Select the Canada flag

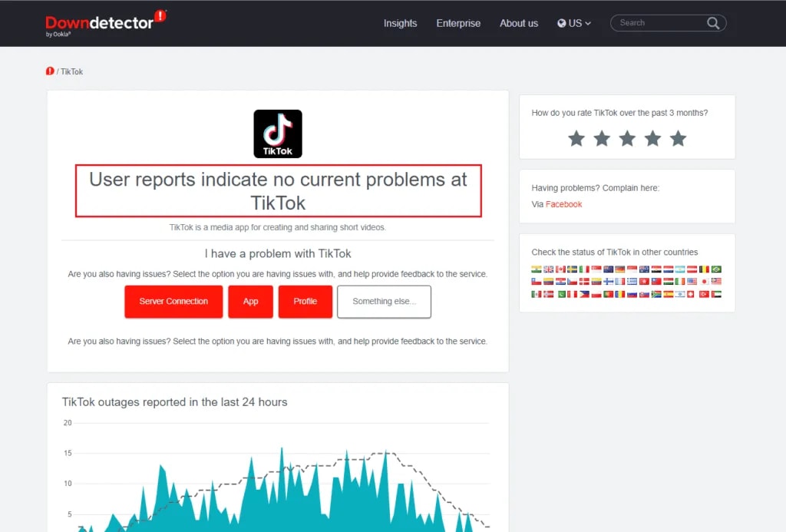pyautogui.click(x=560, y=269)
